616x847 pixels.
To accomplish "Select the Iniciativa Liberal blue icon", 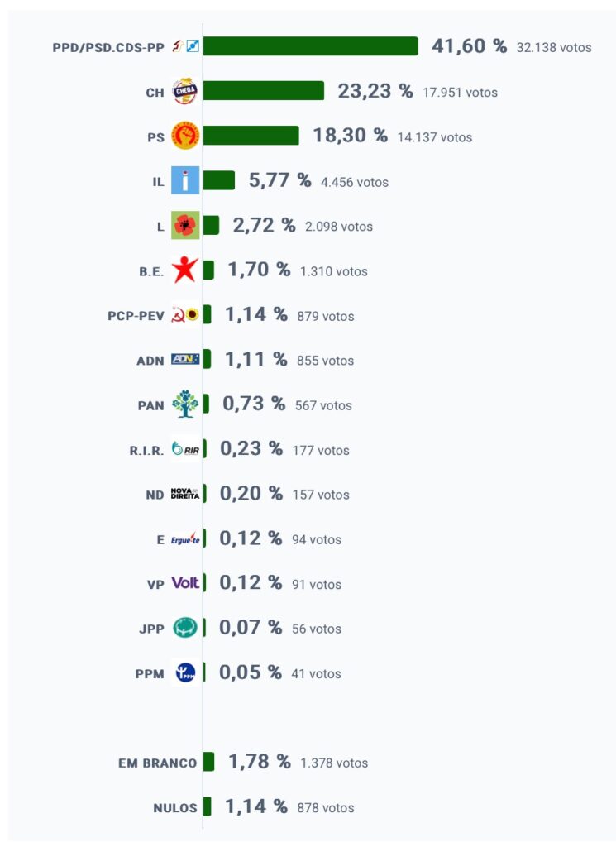I will pos(185,180).
